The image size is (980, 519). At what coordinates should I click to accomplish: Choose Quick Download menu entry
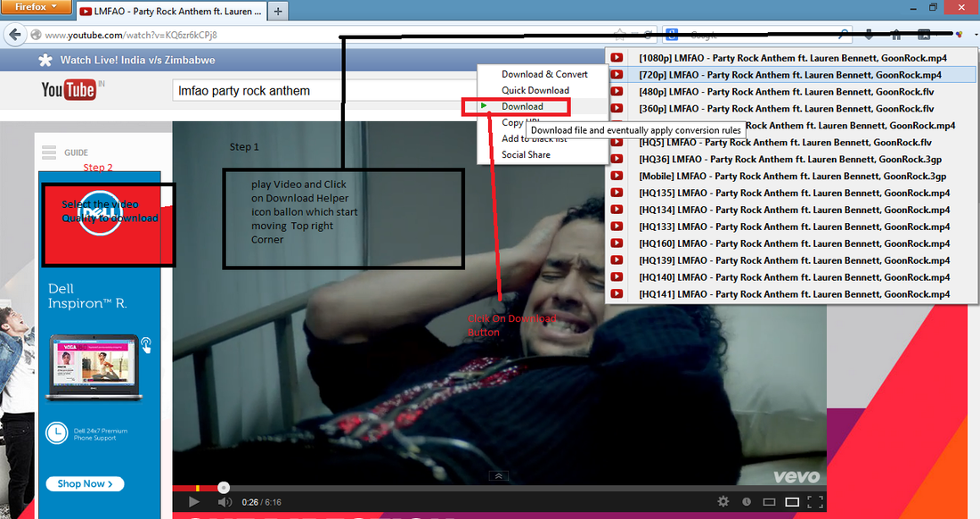[x=543, y=90]
